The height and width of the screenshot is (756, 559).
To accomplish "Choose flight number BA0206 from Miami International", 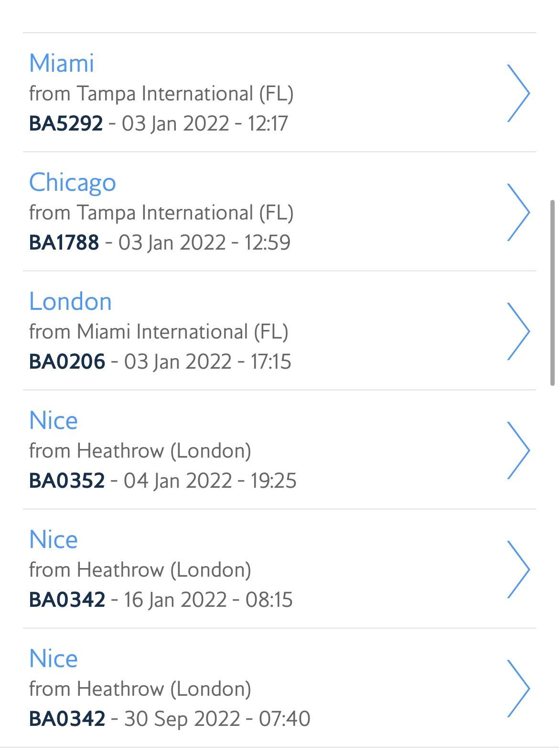I will point(67,361).
